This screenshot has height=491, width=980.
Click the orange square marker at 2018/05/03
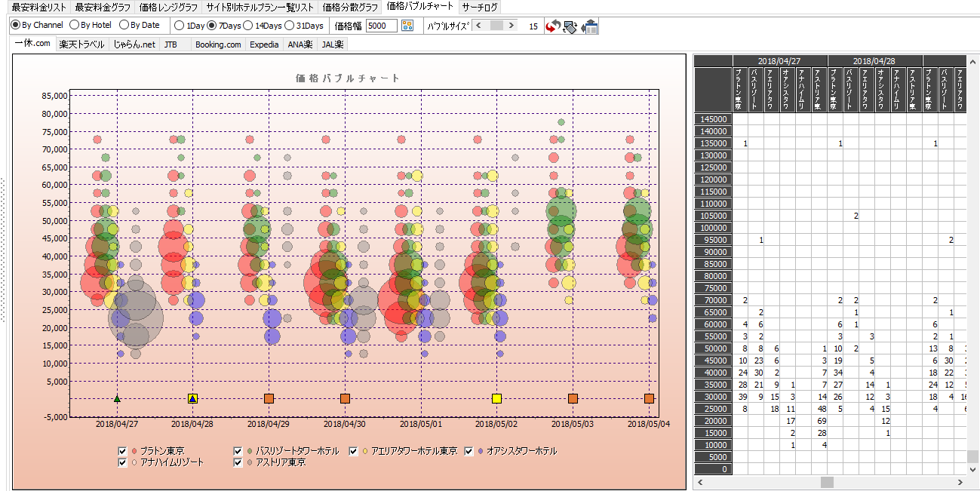(573, 398)
